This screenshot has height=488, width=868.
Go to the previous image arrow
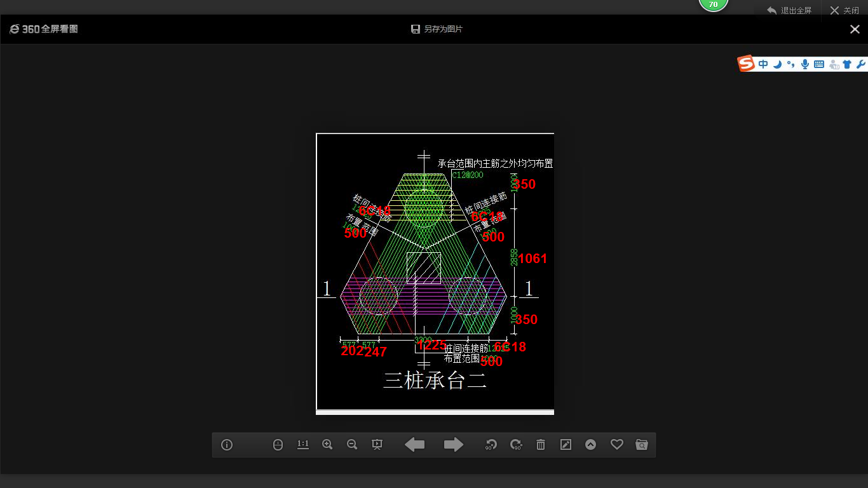415,445
